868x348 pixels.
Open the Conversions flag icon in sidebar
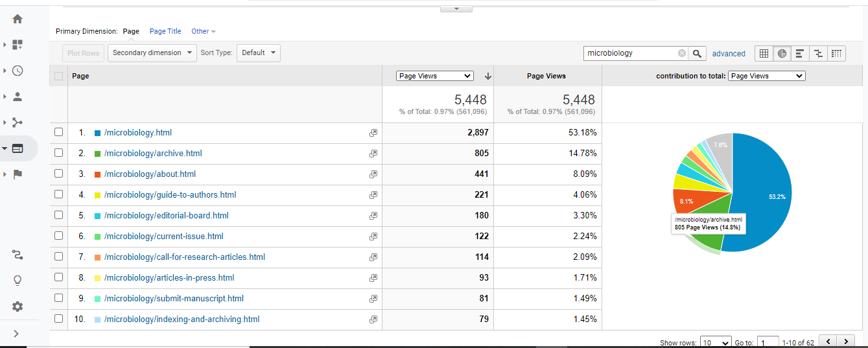pos(18,174)
